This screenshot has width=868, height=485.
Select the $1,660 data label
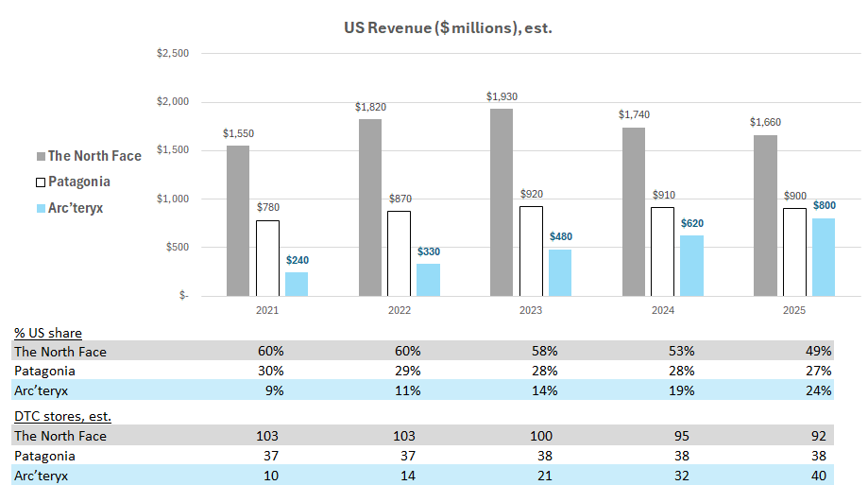point(766,122)
